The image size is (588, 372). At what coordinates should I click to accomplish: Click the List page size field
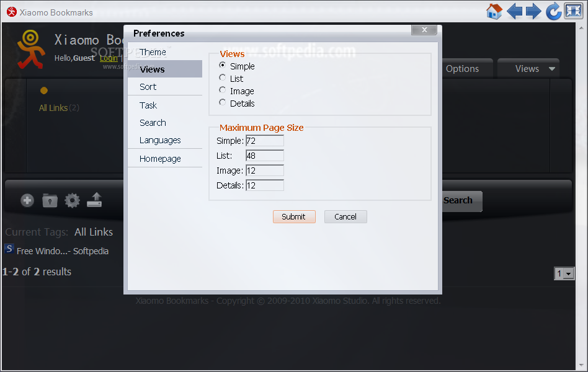(265, 156)
